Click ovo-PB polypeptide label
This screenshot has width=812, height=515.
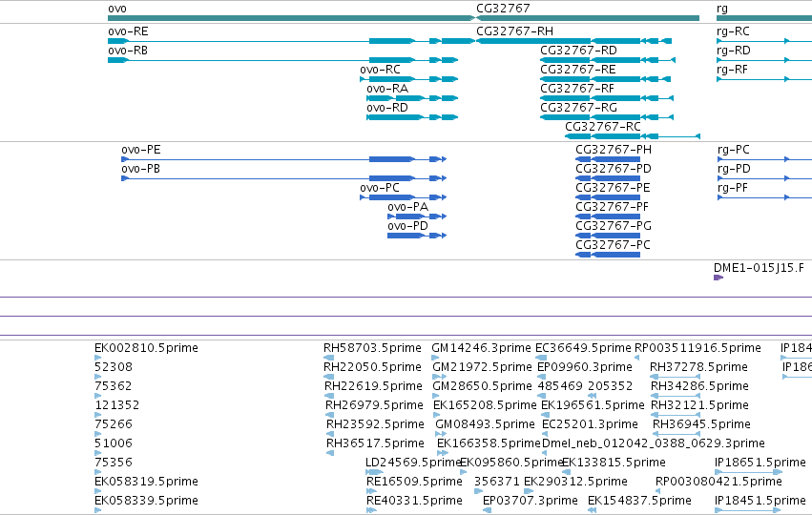coord(141,169)
